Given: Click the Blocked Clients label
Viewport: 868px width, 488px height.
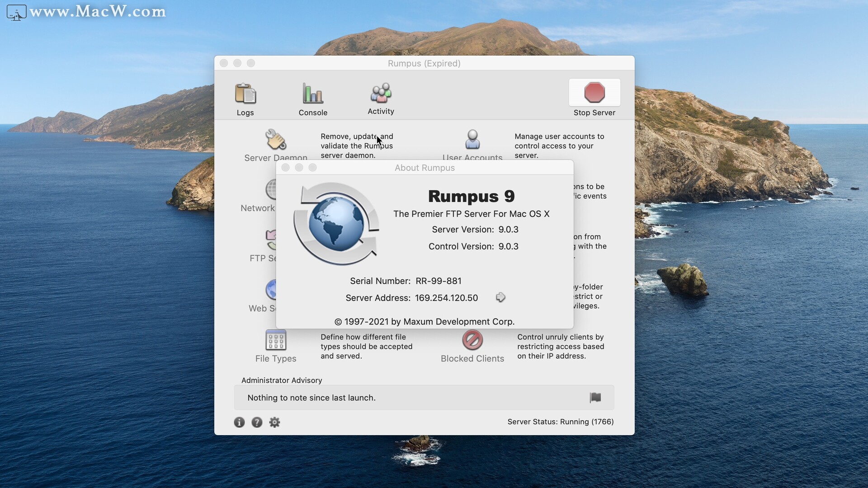Looking at the screenshot, I should coord(472,358).
